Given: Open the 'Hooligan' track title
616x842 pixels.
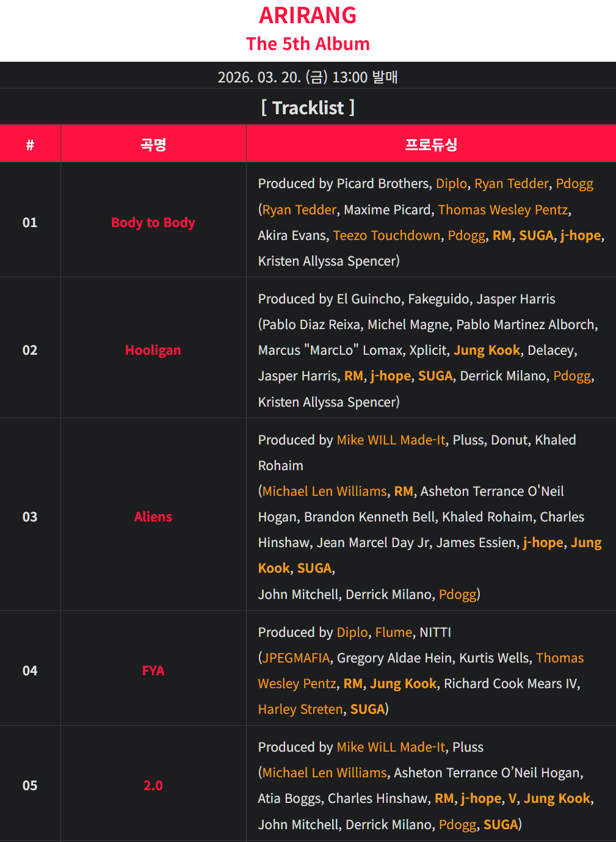Looking at the screenshot, I should (153, 350).
